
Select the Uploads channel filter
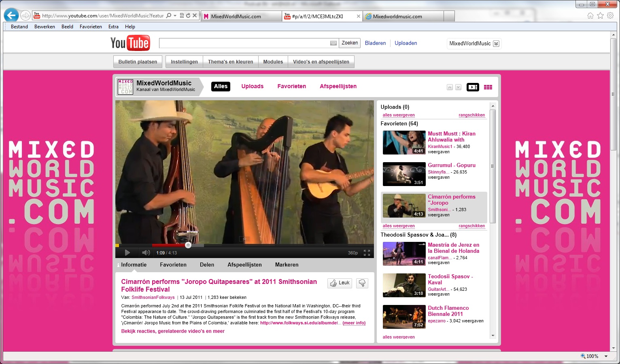pos(252,86)
